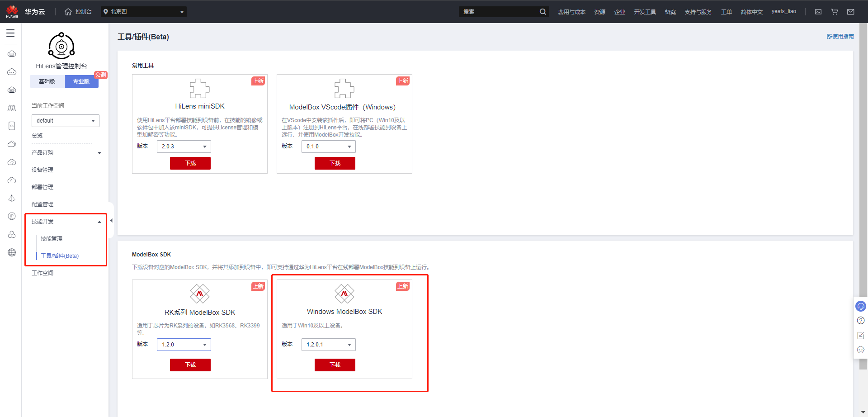Click the IP icon in left rail

pos(12,216)
